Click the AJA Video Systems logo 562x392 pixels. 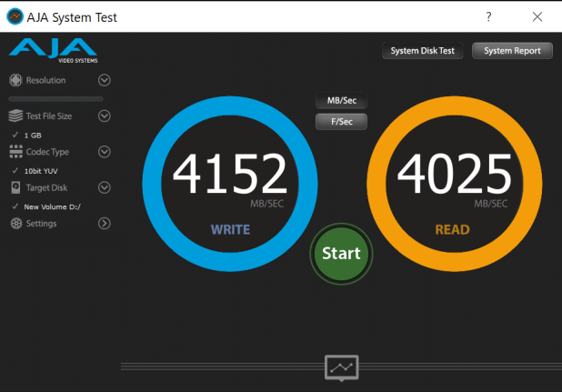point(53,51)
